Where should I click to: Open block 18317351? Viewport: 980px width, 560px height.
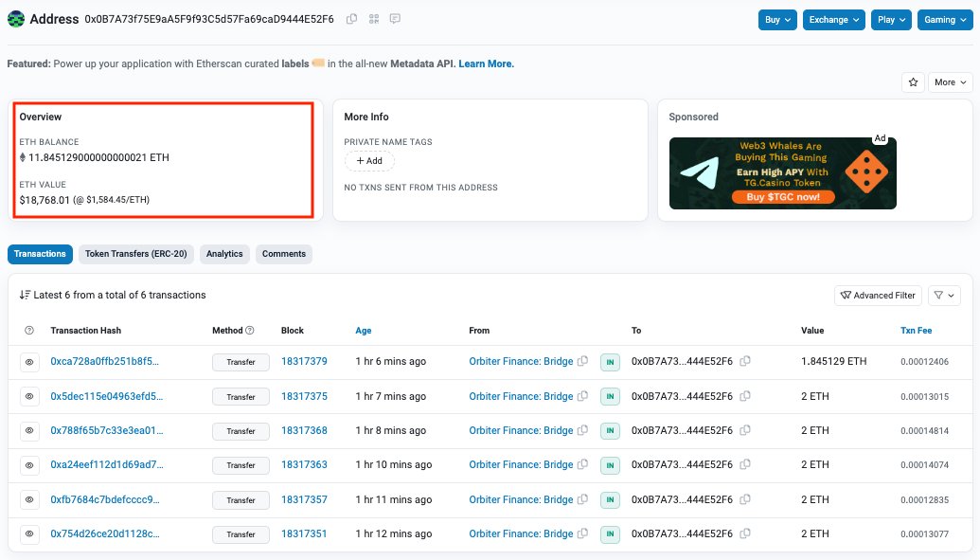pos(304,533)
